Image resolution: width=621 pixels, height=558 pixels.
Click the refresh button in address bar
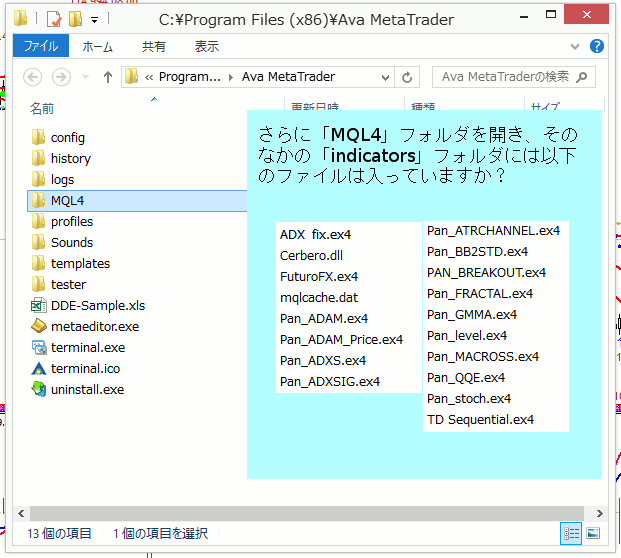[x=407, y=77]
